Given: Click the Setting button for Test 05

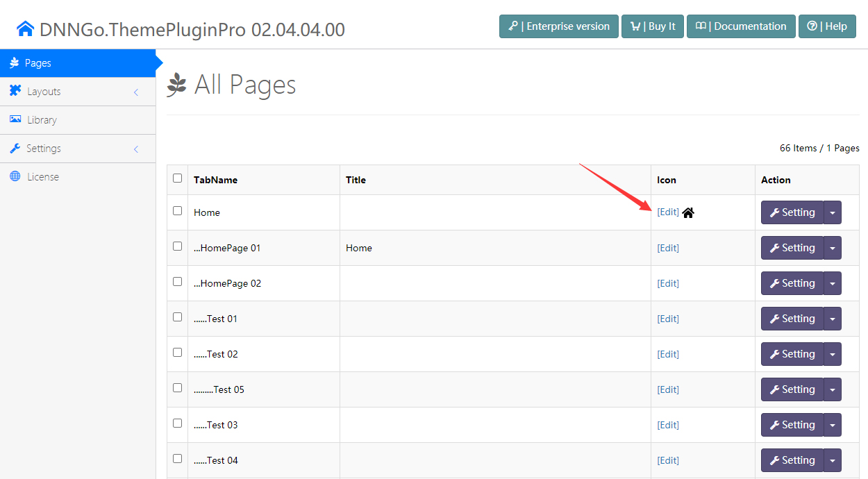Looking at the screenshot, I should [792, 389].
